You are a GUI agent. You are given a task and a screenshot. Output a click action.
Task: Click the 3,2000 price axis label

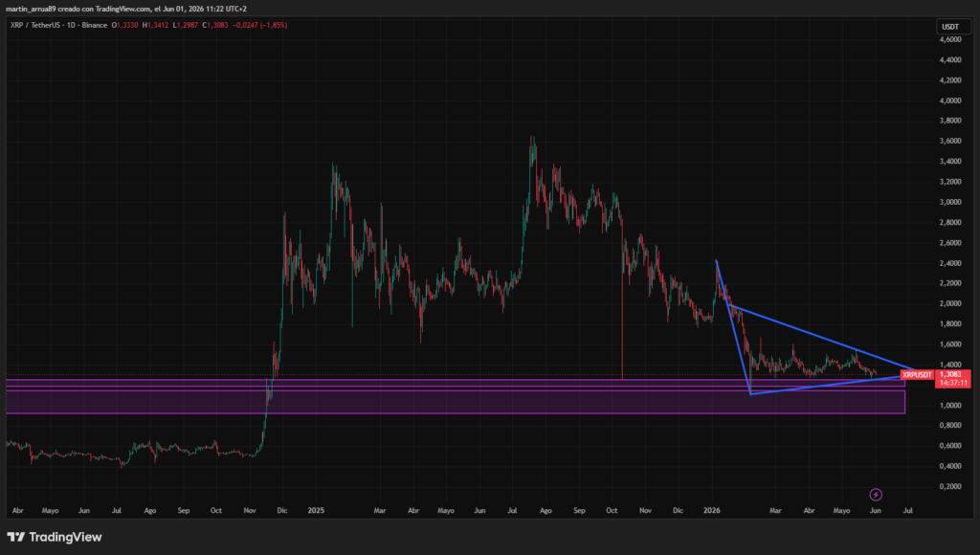click(x=950, y=182)
